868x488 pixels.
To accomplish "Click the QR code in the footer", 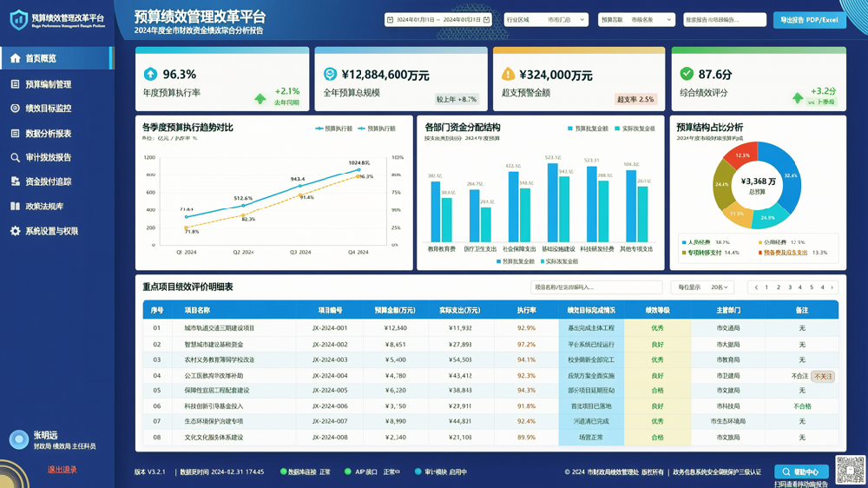I will [x=851, y=469].
